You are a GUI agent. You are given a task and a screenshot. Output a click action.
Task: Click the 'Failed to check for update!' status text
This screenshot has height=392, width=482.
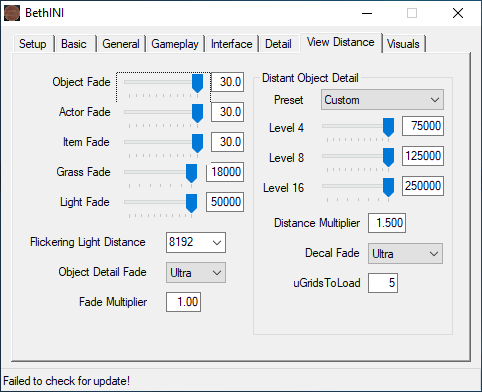coord(66,381)
